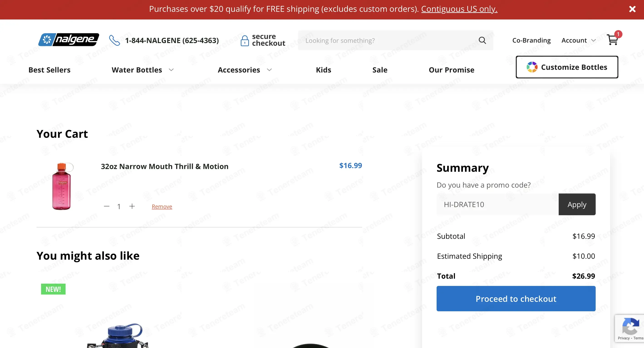Open the Kids menu item

click(x=324, y=70)
